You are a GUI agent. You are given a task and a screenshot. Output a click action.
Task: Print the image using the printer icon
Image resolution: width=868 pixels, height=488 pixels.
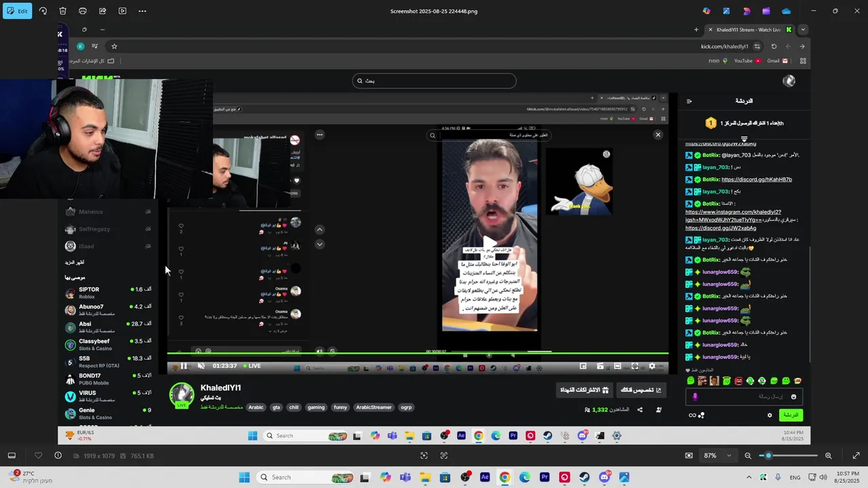point(83,11)
